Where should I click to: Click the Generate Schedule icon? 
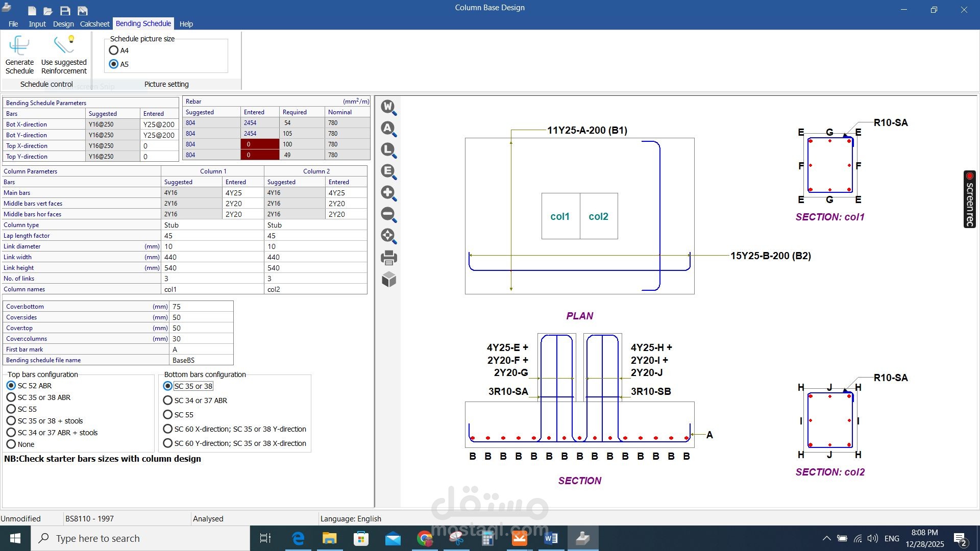coord(19,46)
